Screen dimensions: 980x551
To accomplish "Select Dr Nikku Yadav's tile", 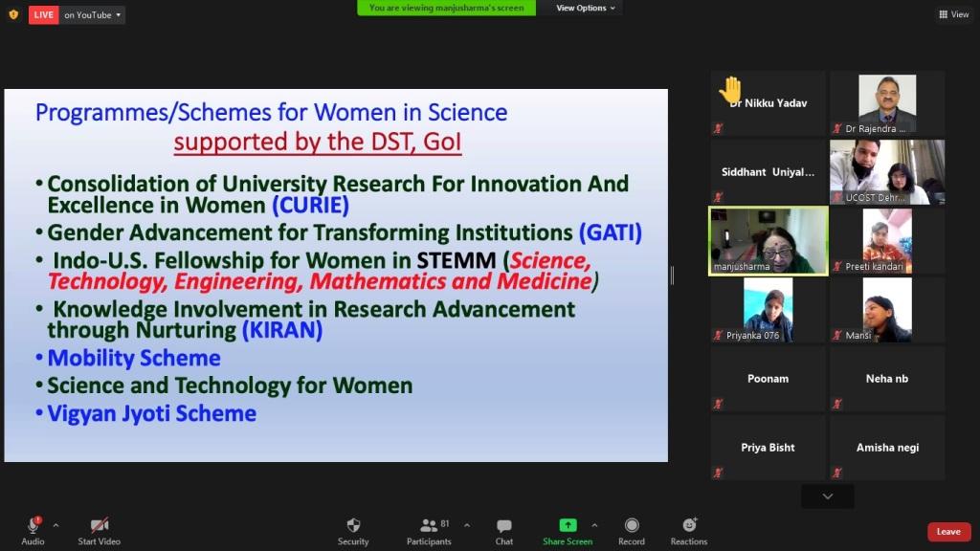I will pyautogui.click(x=768, y=103).
